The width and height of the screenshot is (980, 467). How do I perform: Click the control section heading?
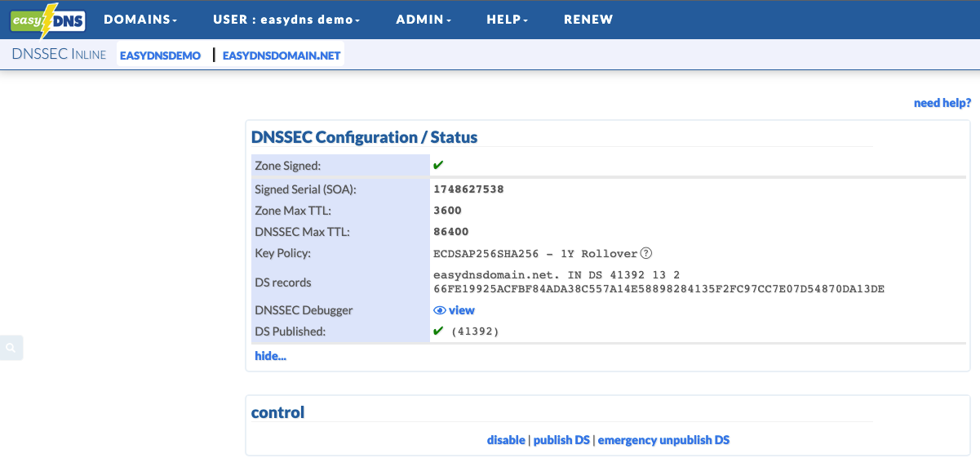pyautogui.click(x=277, y=412)
